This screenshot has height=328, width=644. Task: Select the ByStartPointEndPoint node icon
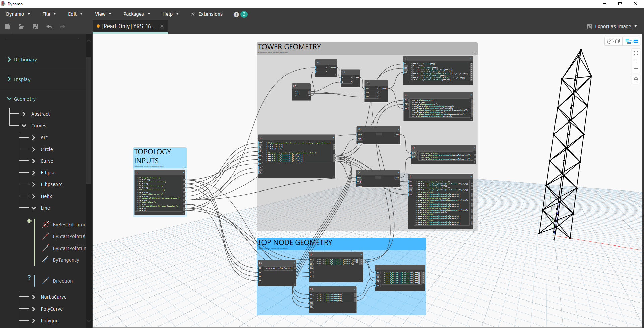coord(46,248)
